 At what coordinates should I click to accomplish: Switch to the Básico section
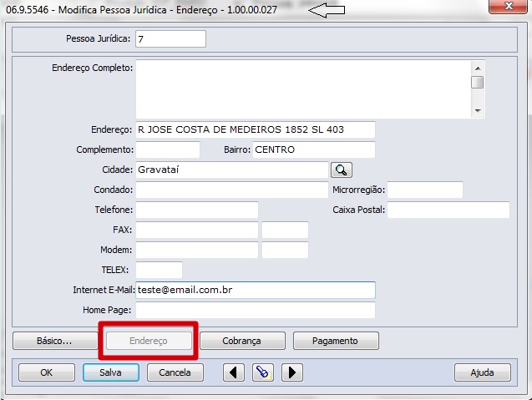(55, 341)
